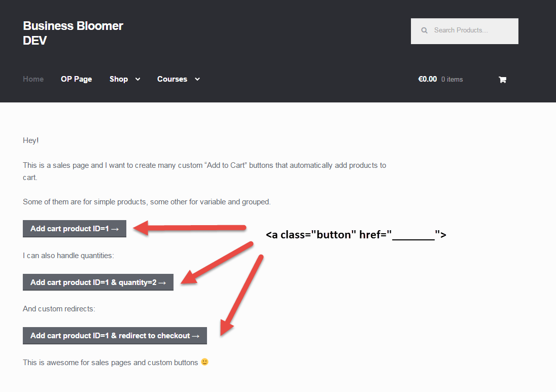Click the quantity=2 add to cart button

click(98, 282)
